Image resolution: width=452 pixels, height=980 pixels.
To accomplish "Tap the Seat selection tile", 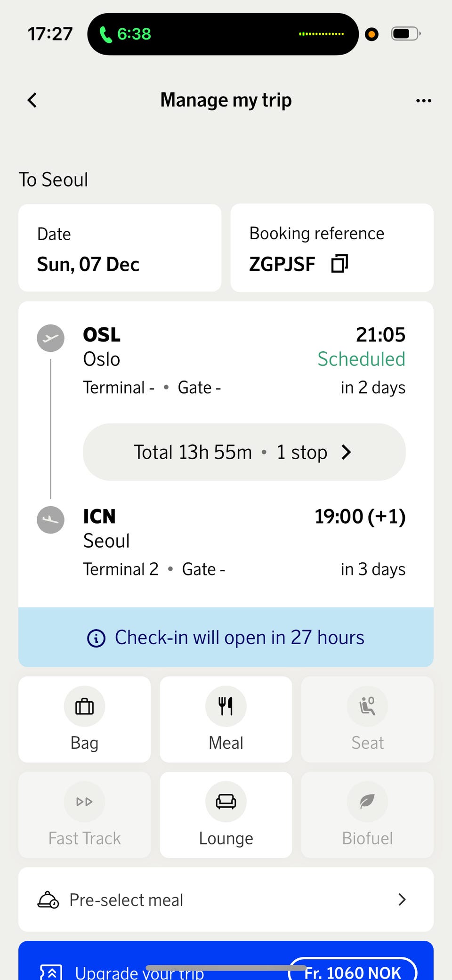I will tap(367, 719).
